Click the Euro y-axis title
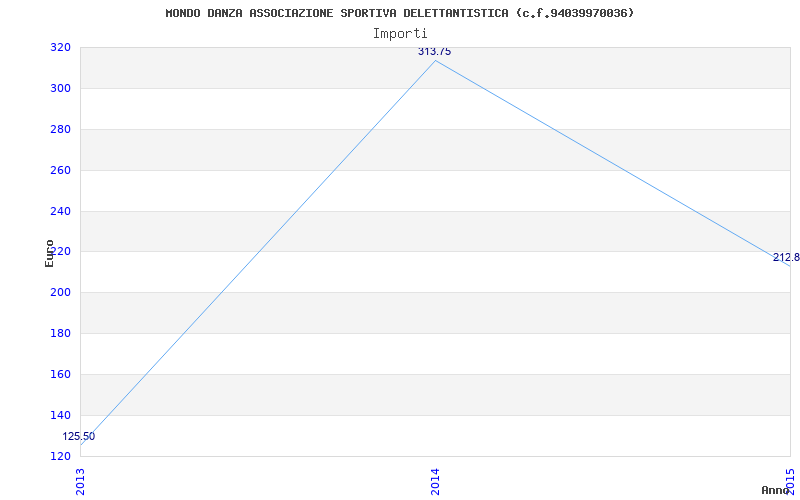Screen dimensions: 800x500 [49, 254]
